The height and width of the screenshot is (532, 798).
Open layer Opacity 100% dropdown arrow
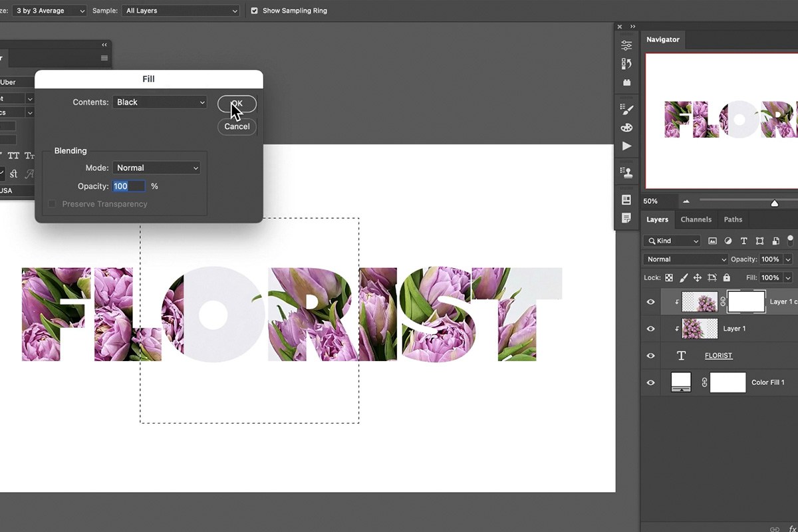click(x=789, y=259)
